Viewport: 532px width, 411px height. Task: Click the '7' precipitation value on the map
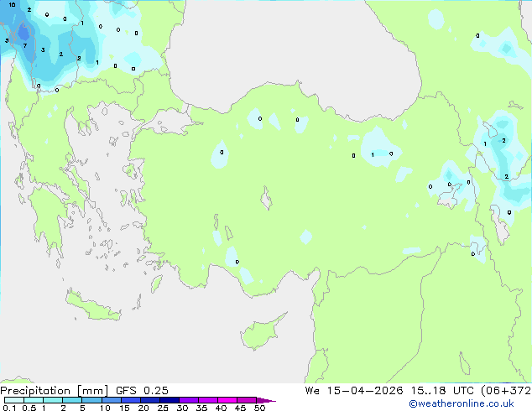[x=25, y=45]
